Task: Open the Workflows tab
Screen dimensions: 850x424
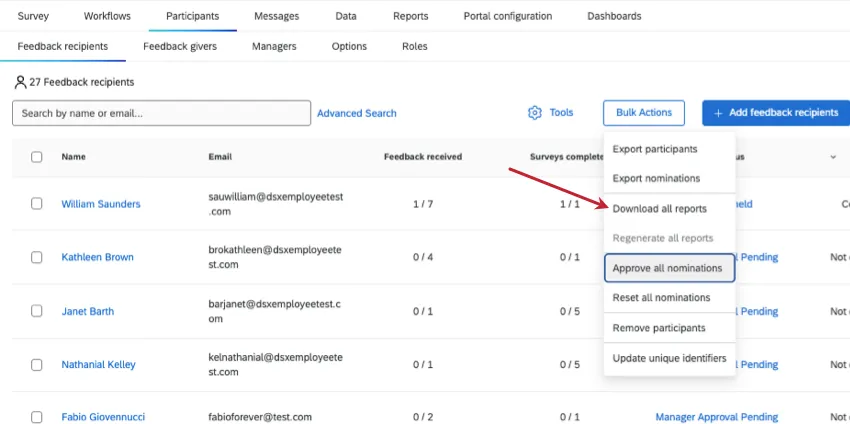Action: 107,16
